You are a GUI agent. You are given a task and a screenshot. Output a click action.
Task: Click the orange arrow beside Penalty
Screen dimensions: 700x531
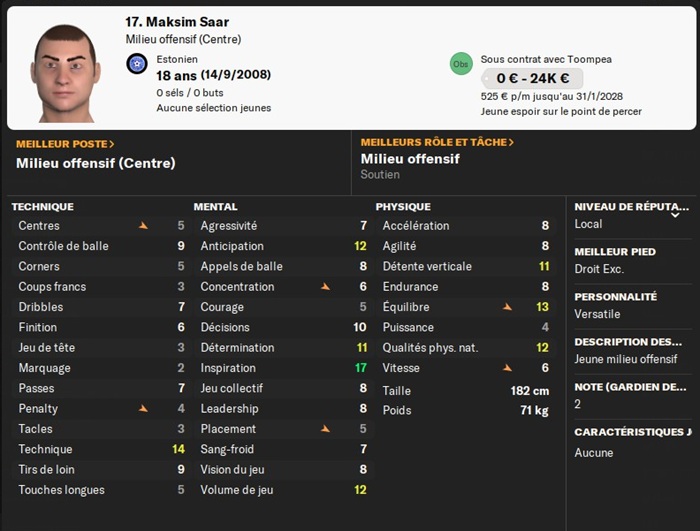pyautogui.click(x=143, y=408)
